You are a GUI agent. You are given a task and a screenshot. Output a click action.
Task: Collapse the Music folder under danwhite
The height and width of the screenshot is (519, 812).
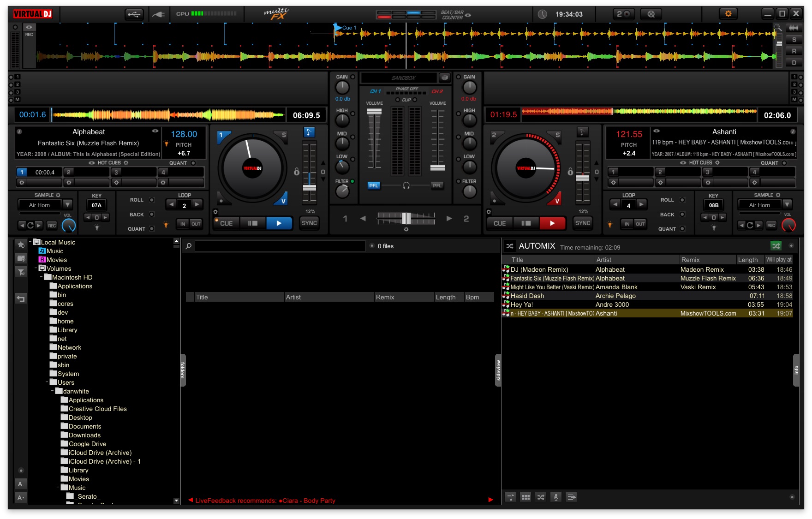coord(58,487)
